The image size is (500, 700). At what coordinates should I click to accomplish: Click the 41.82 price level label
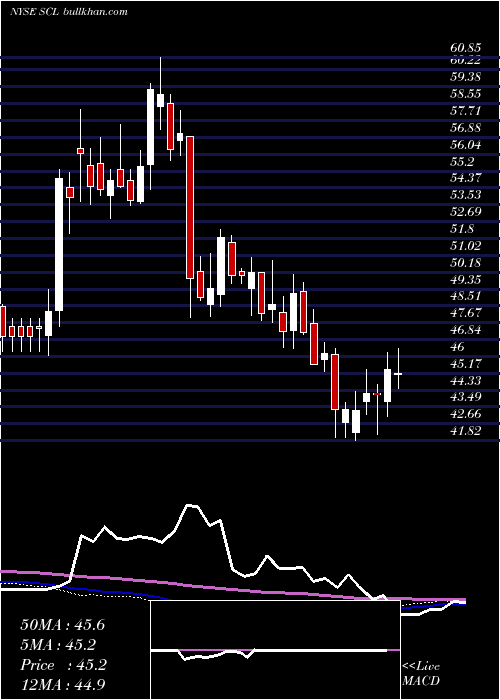465,431
